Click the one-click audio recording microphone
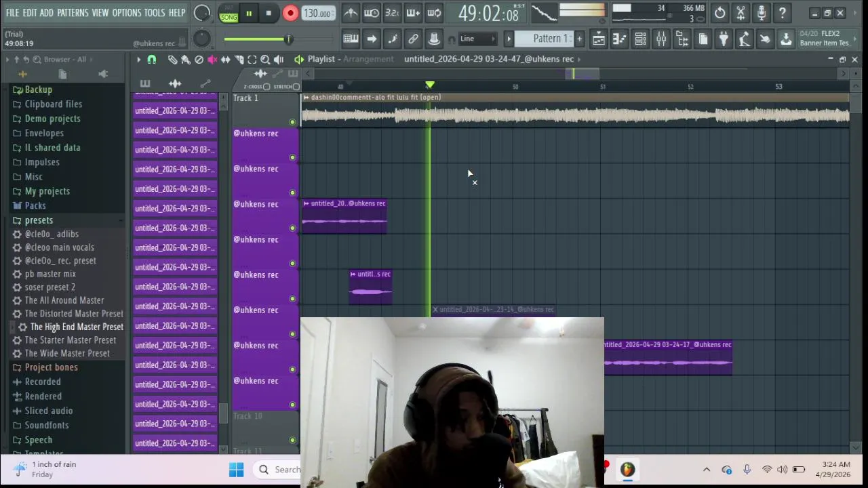Viewport: 868px width, 488px height. (762, 13)
